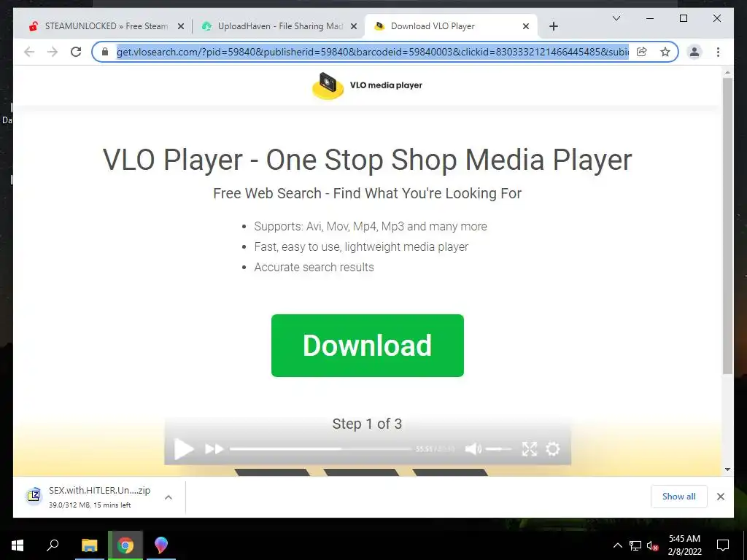Image resolution: width=747 pixels, height=560 pixels.
Task: Click the play button on the video bar
Action: [184, 449]
